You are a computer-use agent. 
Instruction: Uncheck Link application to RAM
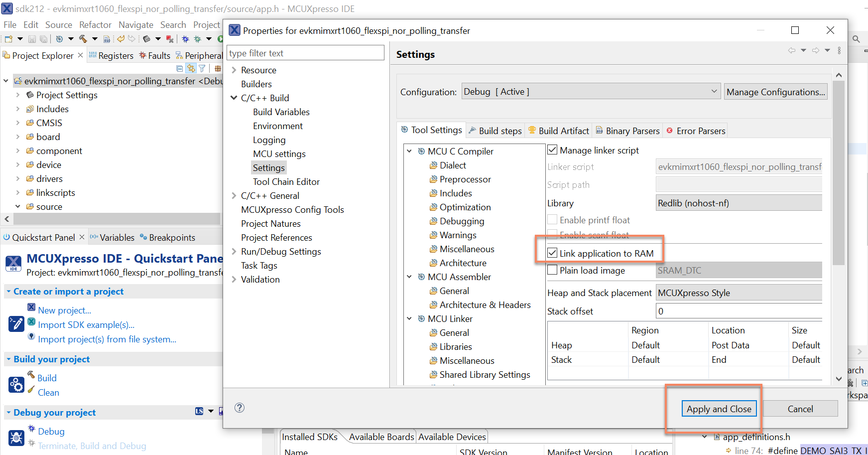click(552, 253)
